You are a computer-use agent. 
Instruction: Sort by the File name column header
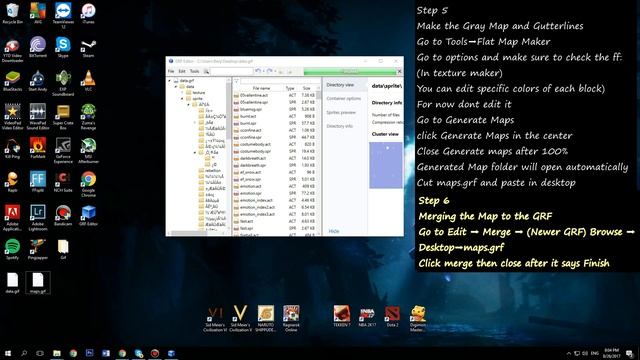(x=261, y=88)
